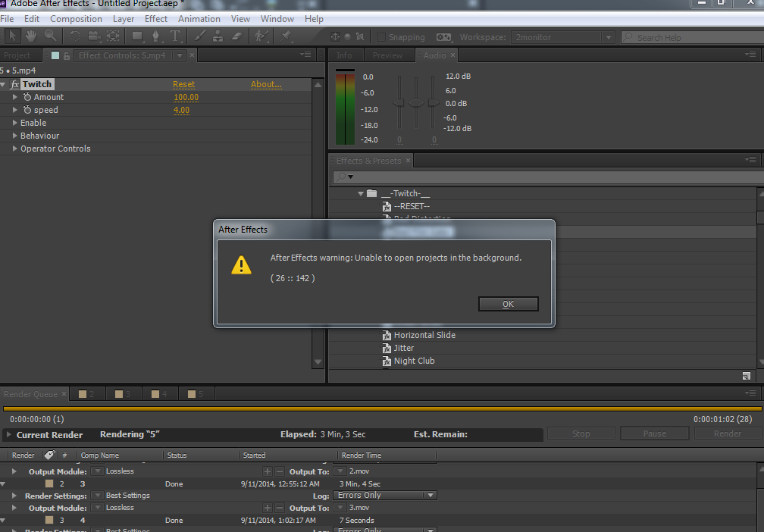Open the Effect Controls layer dropdown arrow
The height and width of the screenshot is (532, 764).
(x=180, y=55)
